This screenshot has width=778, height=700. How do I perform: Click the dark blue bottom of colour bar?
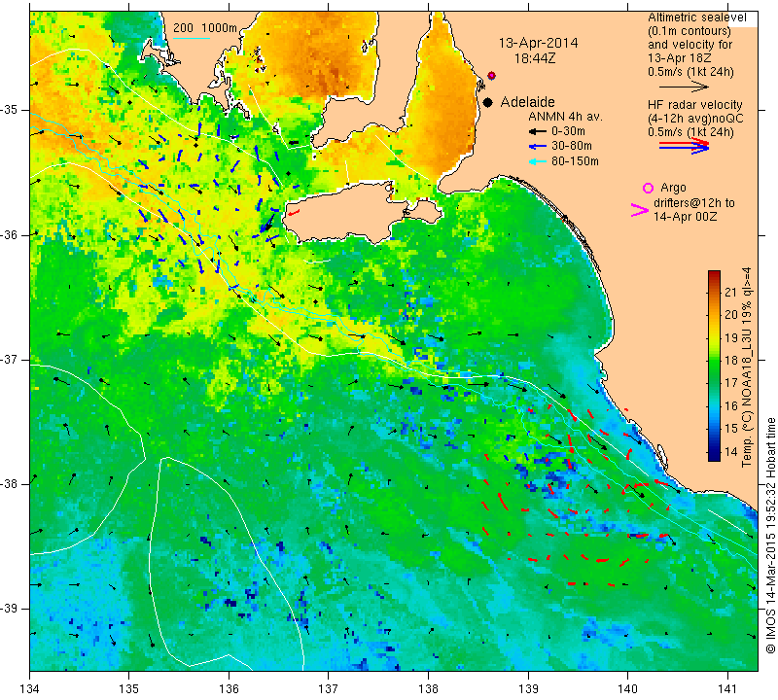pyautogui.click(x=714, y=456)
